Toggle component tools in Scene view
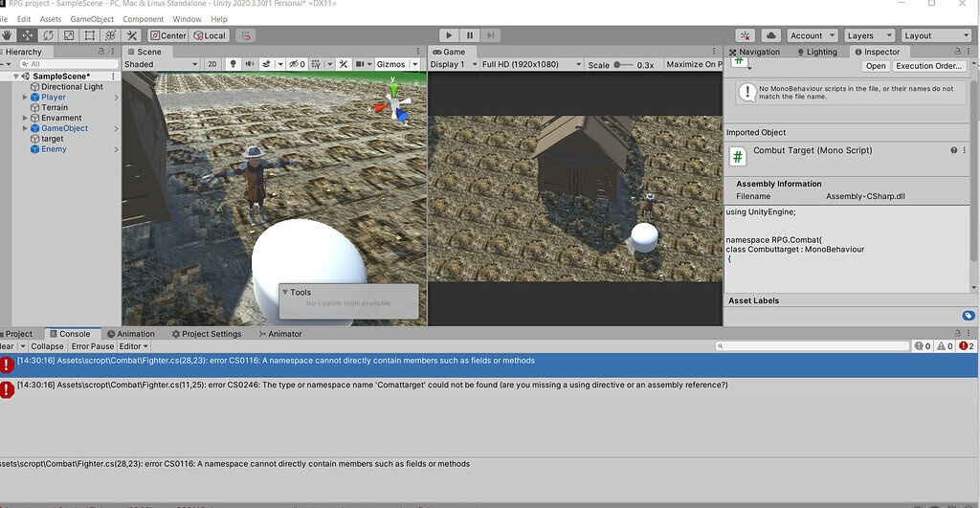 click(344, 64)
